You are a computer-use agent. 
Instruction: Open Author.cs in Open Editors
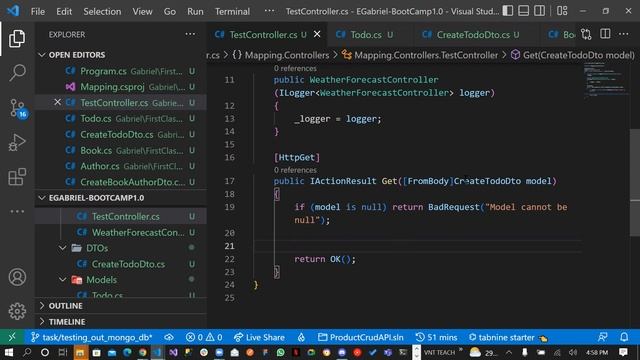click(121, 166)
